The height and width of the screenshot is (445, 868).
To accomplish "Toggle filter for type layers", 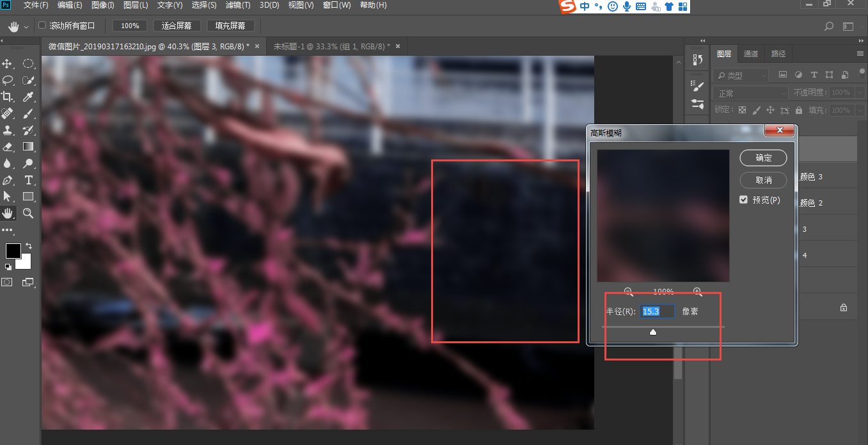I will 814,75.
